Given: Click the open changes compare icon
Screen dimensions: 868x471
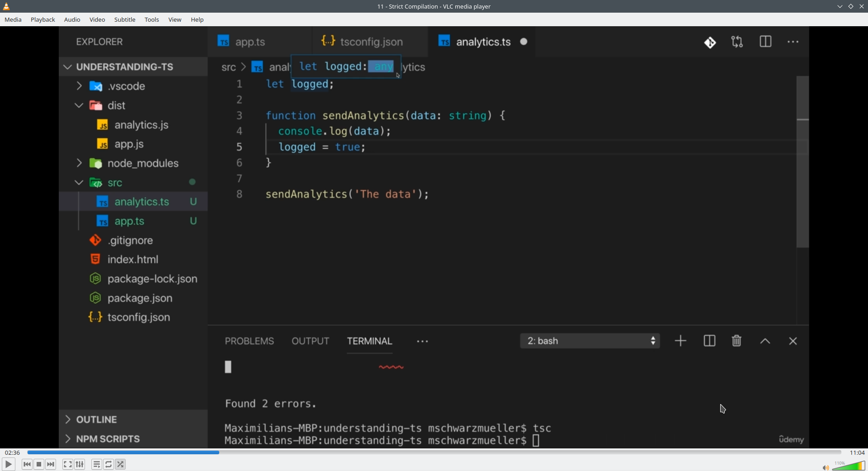Looking at the screenshot, I should point(738,42).
